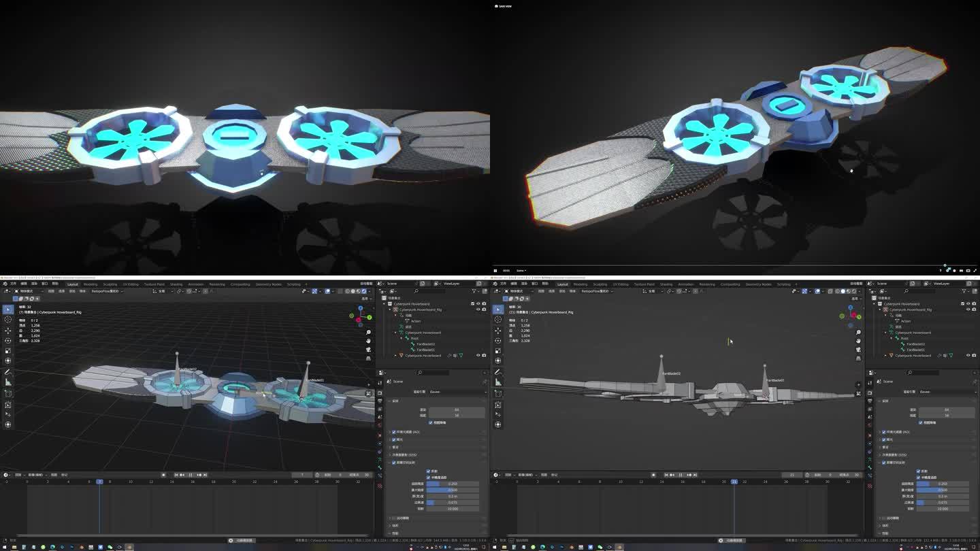Screen dimensions: 980x551
Task: Activate Select Box tool in right Blender window
Action: point(498,310)
